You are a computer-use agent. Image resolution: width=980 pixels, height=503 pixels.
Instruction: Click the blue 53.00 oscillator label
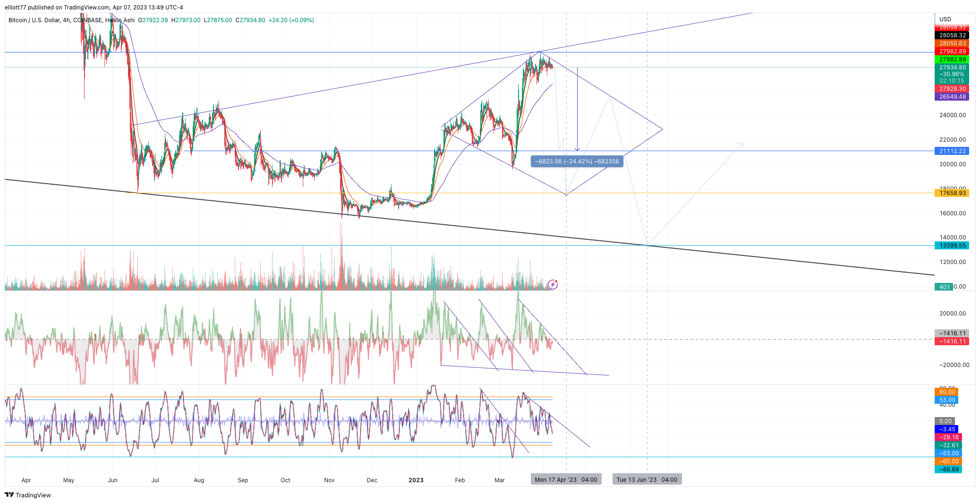[x=946, y=400]
